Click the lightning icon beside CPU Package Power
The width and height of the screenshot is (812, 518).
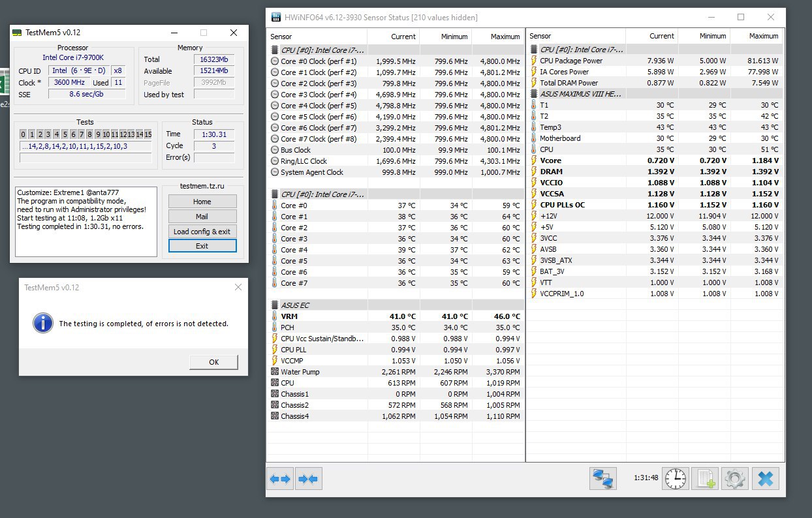pyautogui.click(x=533, y=61)
